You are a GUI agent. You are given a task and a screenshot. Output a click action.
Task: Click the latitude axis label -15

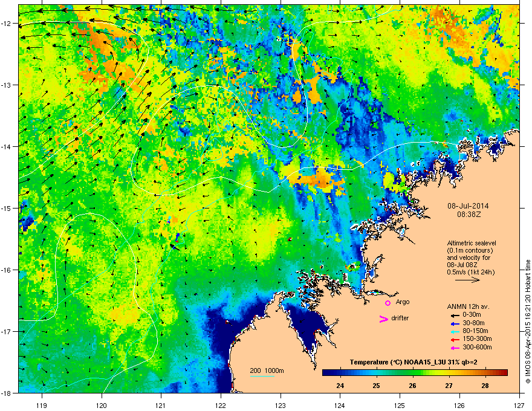coord(7,208)
